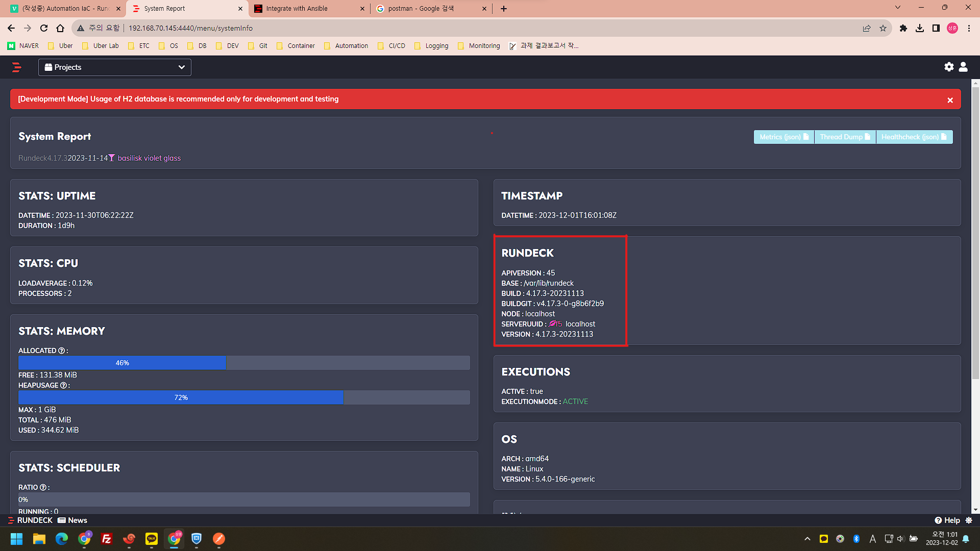Open the Thread Dump report

point(845,137)
